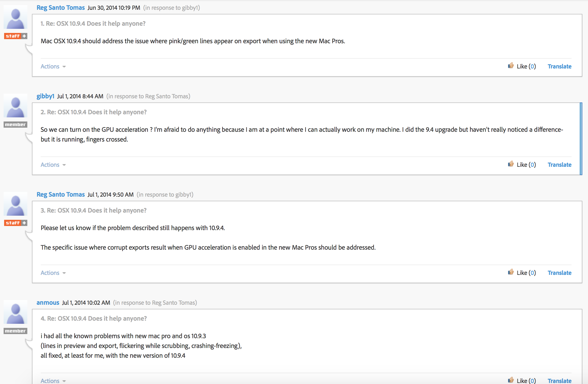Open anmous user profile link
588x384 pixels.
[x=48, y=303]
